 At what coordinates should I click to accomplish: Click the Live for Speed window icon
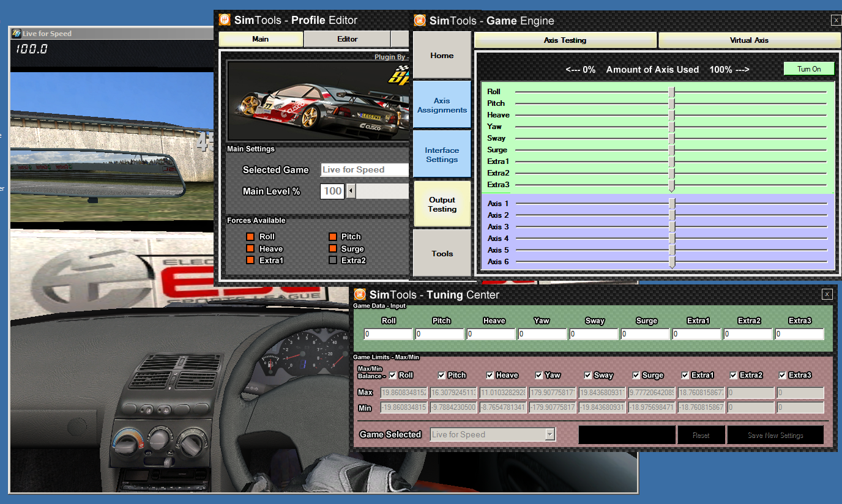click(x=17, y=33)
